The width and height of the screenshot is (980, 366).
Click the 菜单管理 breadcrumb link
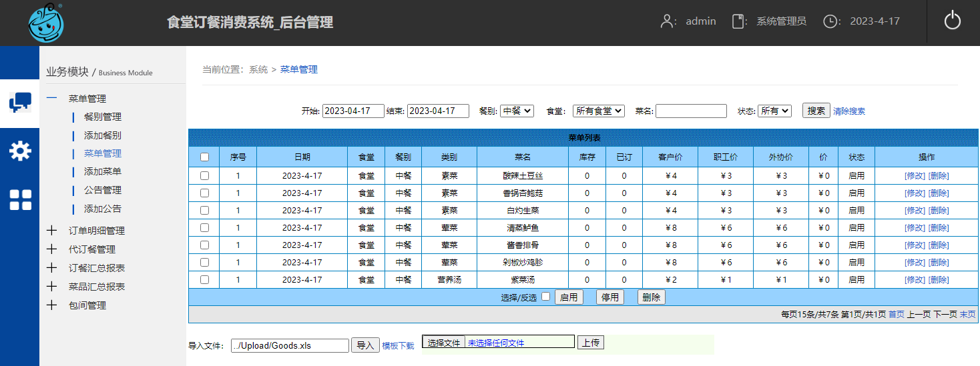click(299, 69)
